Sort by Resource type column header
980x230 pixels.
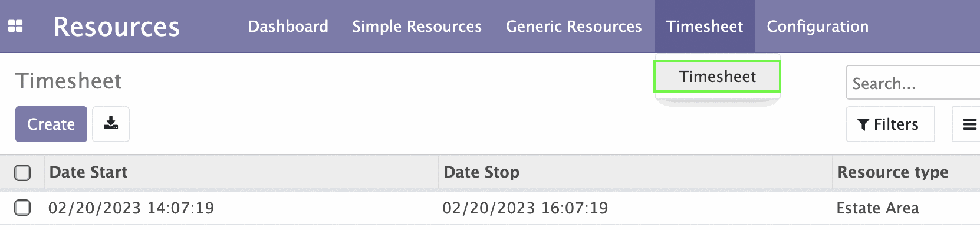(906, 172)
